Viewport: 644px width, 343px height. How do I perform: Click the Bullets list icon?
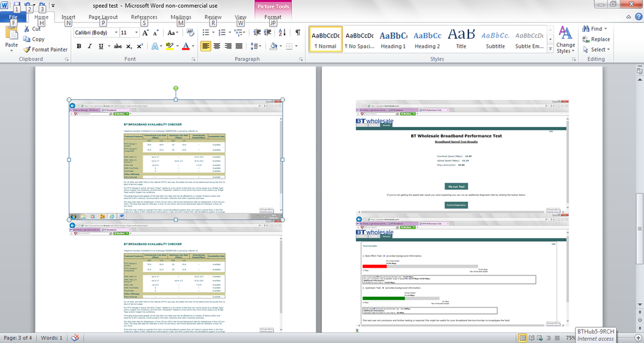tap(206, 32)
